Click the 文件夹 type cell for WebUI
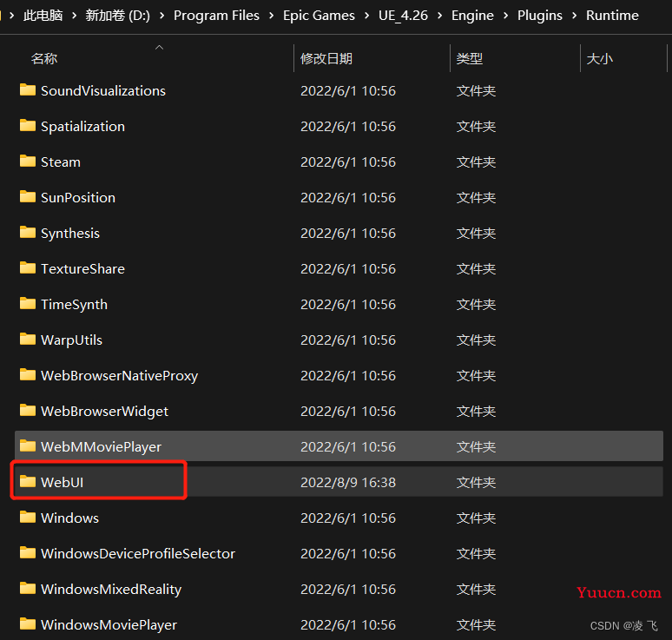Image resolution: width=672 pixels, height=640 pixels. tap(476, 482)
